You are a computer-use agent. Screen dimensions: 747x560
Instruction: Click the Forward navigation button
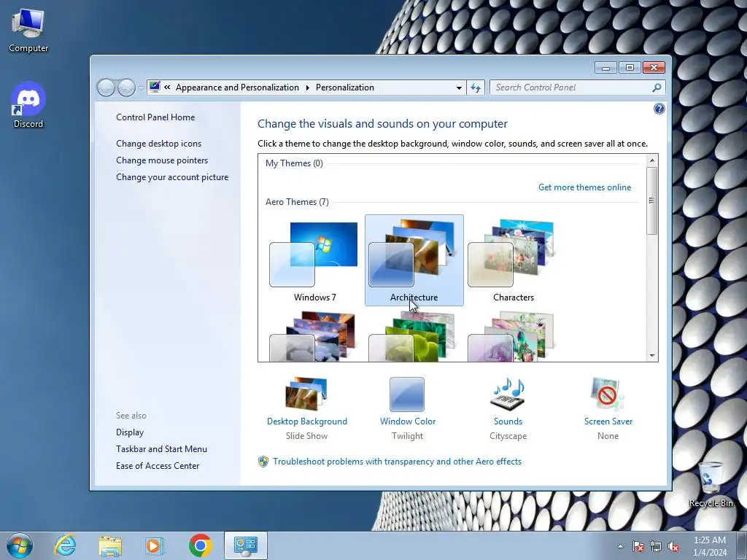point(126,87)
